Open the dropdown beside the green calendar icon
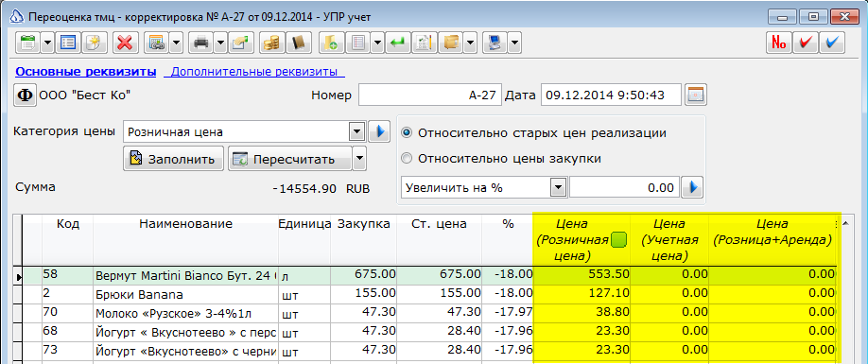Viewport: 868px width, 364px height. (x=47, y=43)
